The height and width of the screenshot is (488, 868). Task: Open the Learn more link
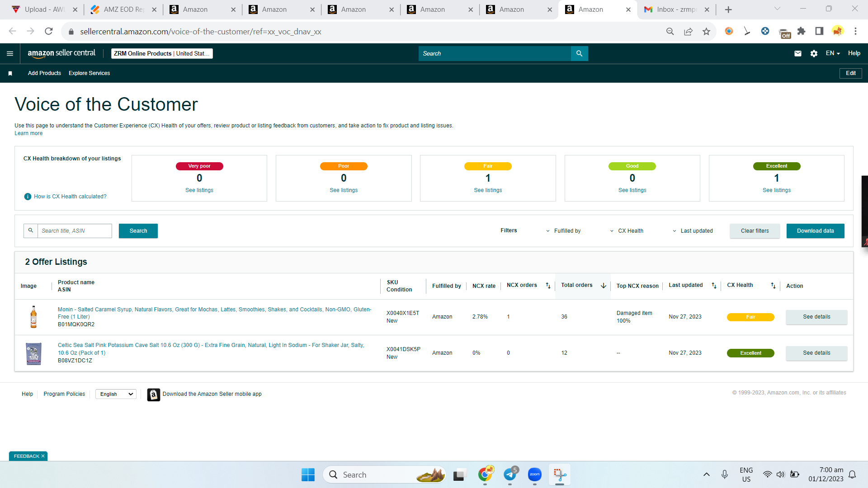click(28, 133)
